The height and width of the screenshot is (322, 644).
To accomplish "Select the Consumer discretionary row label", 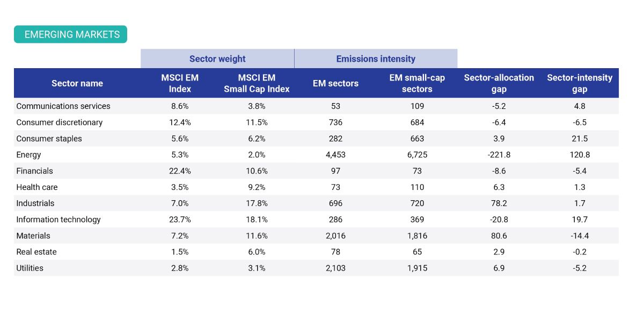I will (x=59, y=122).
